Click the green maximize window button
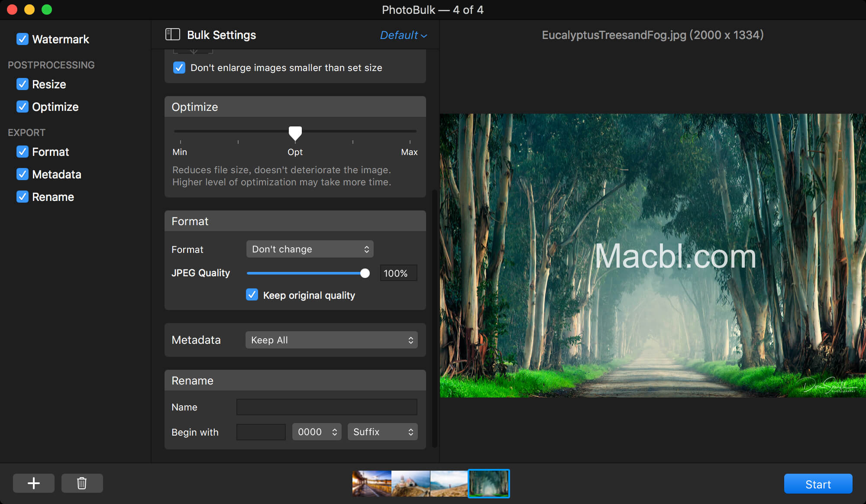The height and width of the screenshot is (504, 866). [x=47, y=10]
